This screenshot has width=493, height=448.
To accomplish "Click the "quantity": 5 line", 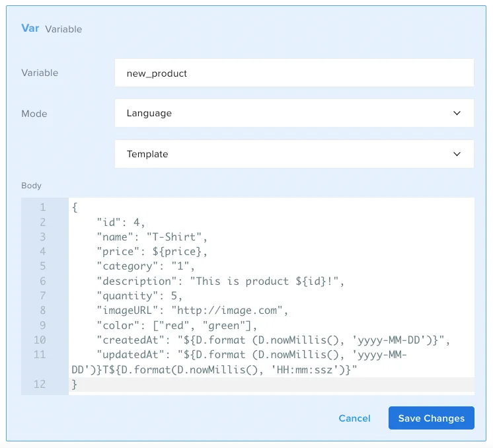I will [139, 295].
